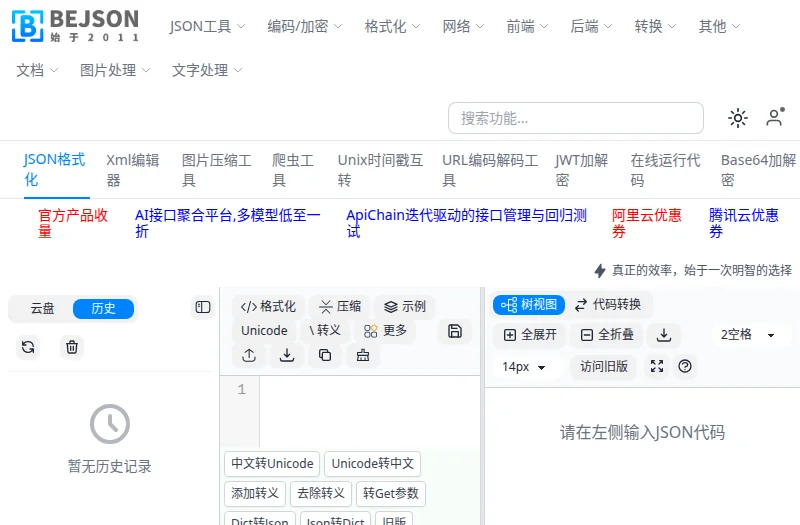800x525 pixels.
Task: Select the 在线运行代码 tab
Action: 665,169
